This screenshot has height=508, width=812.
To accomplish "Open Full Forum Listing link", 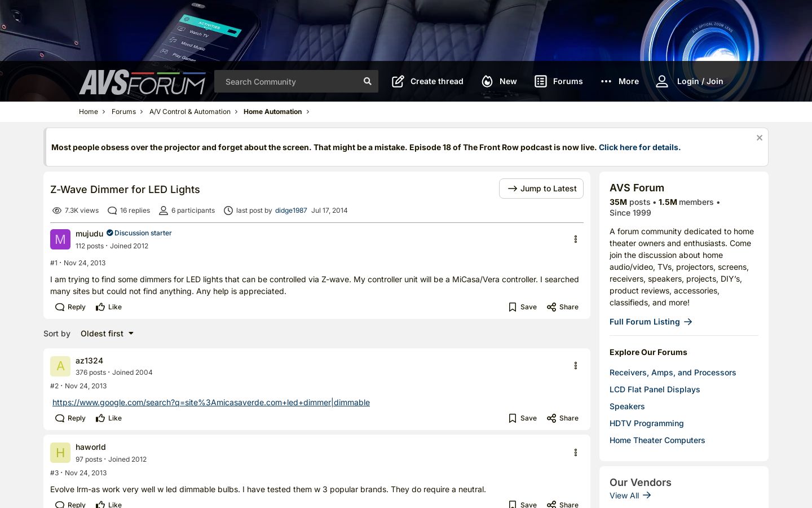I will pos(651,322).
